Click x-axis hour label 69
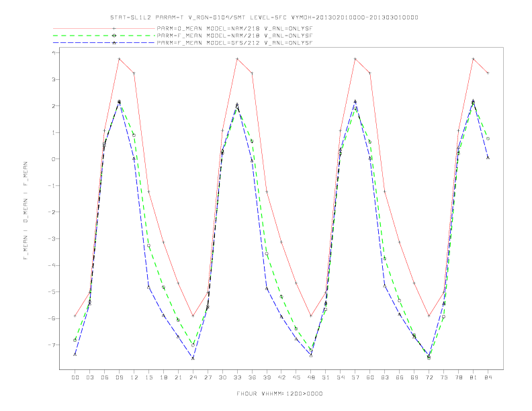 point(414,377)
